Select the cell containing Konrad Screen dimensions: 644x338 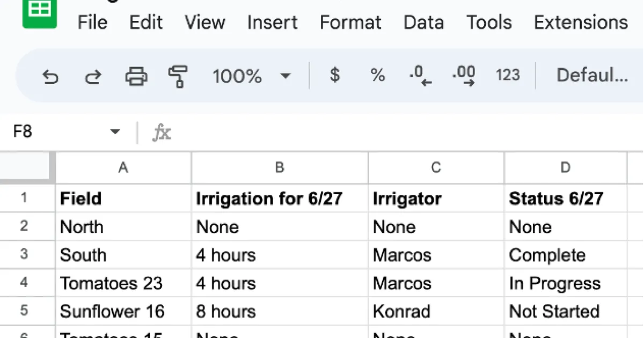[436, 312]
